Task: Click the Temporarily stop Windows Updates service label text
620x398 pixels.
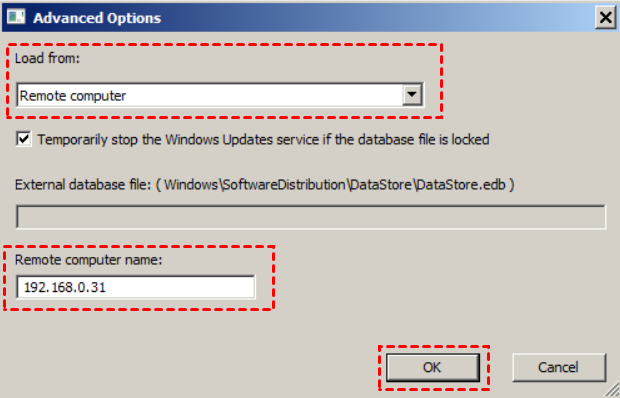Action: [x=178, y=140]
